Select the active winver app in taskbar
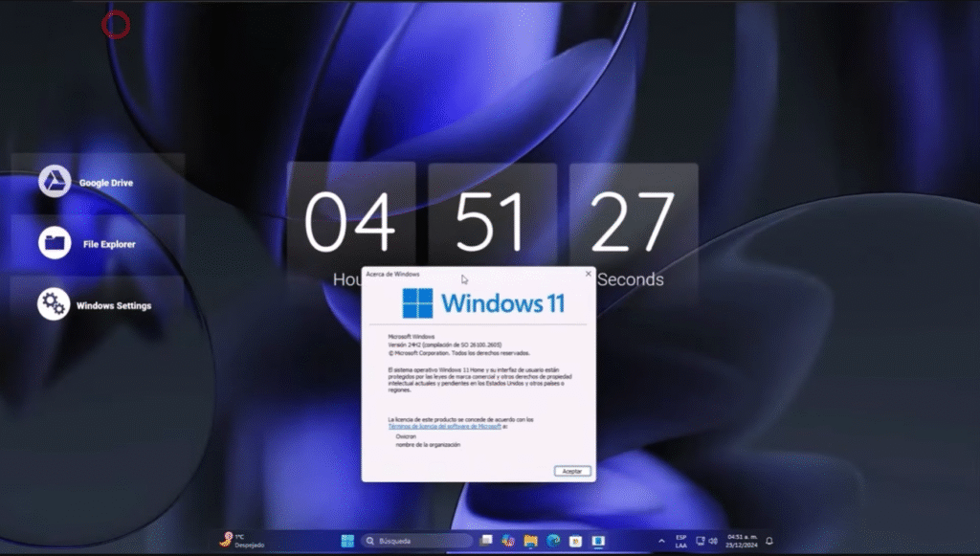This screenshot has width=980, height=556. (598, 541)
